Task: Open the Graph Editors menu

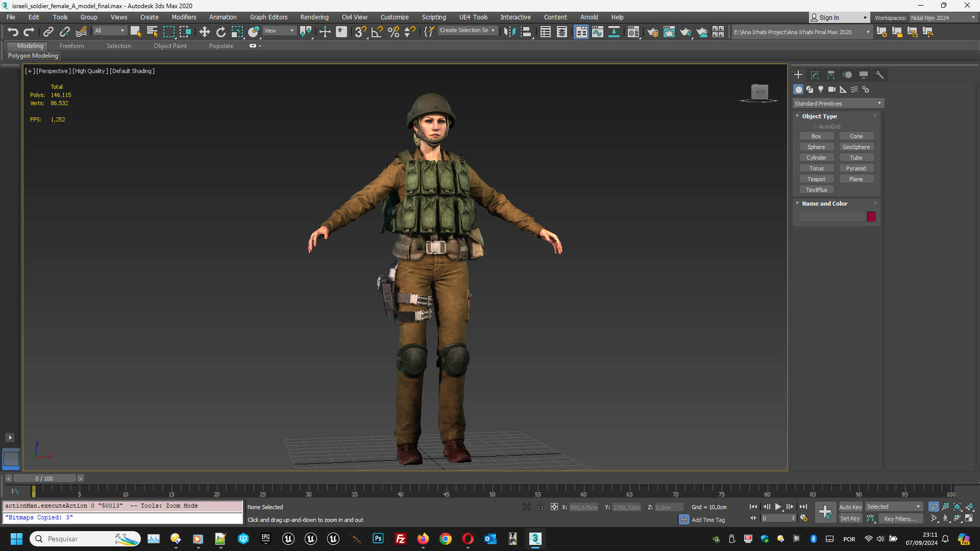Action: (x=268, y=17)
